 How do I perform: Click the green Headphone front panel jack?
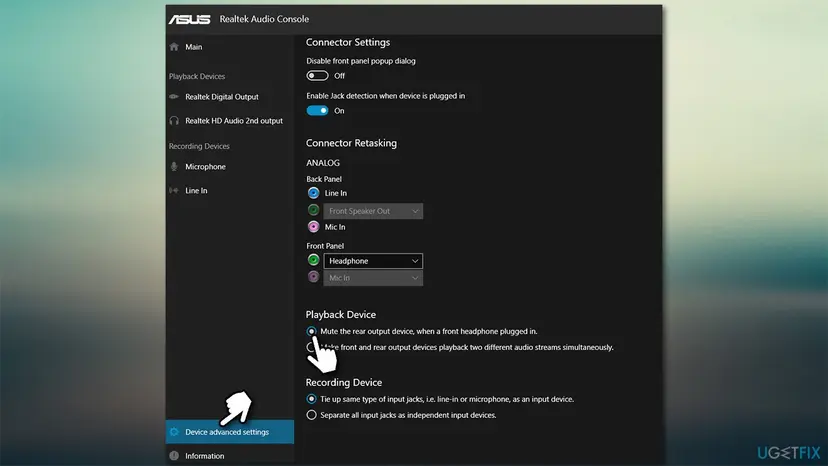(313, 260)
